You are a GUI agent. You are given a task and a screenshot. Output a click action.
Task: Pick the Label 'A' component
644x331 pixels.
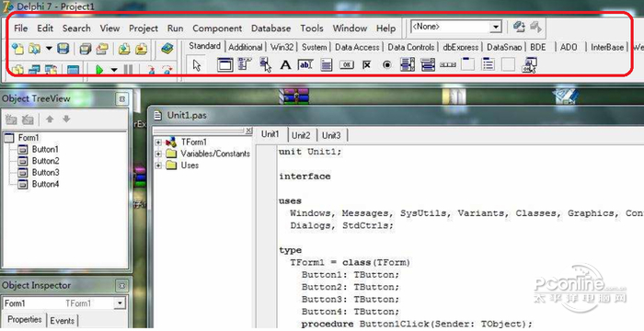click(x=285, y=64)
